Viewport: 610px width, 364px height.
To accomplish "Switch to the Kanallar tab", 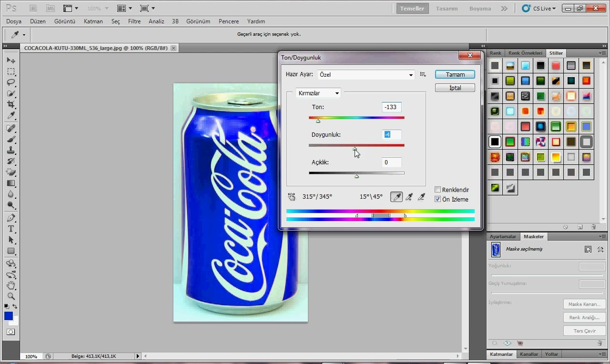I will pos(529,354).
